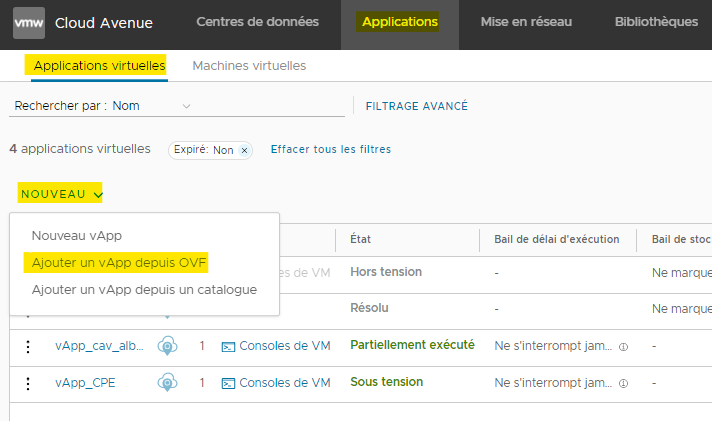Click the lease info icon for vApp_cav_alb
The image size is (712, 421).
click(x=623, y=347)
